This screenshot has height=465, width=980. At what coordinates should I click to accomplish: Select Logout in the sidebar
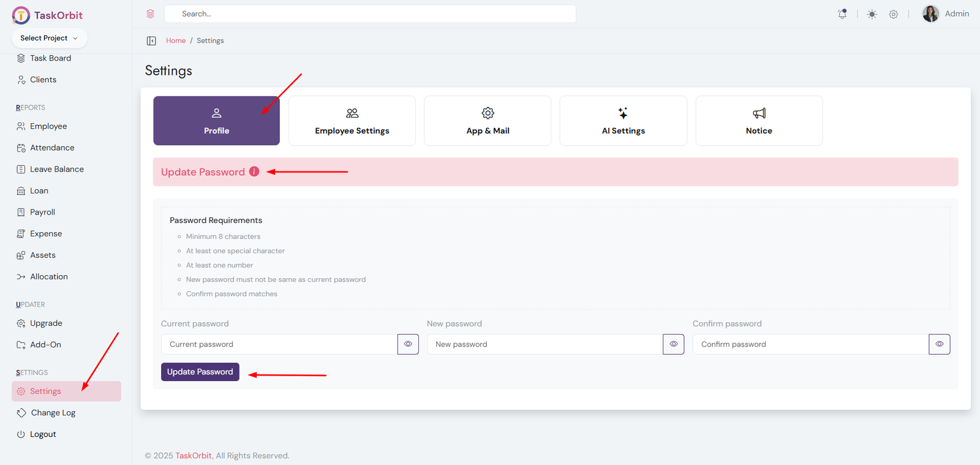tap(43, 434)
